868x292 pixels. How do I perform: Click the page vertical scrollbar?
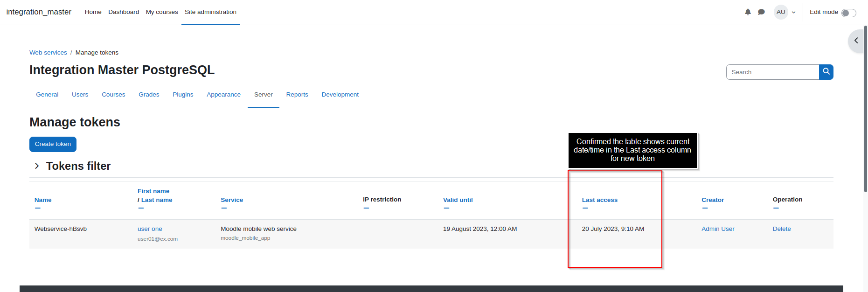(x=866, y=109)
